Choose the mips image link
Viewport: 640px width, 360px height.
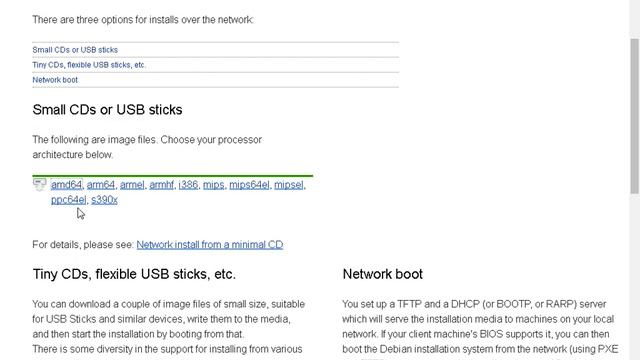(213, 185)
